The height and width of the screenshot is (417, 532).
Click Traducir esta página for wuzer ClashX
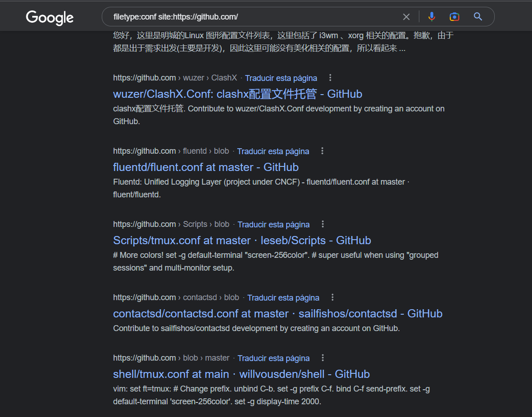click(x=281, y=78)
